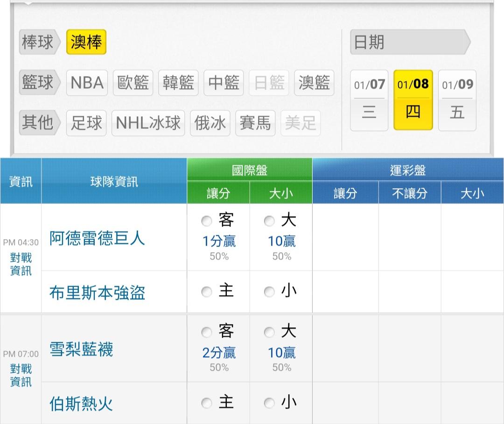Choose 小 under radio for 伯斯熱火 game
Image resolution: width=504 pixels, height=424 pixels.
coord(269,403)
